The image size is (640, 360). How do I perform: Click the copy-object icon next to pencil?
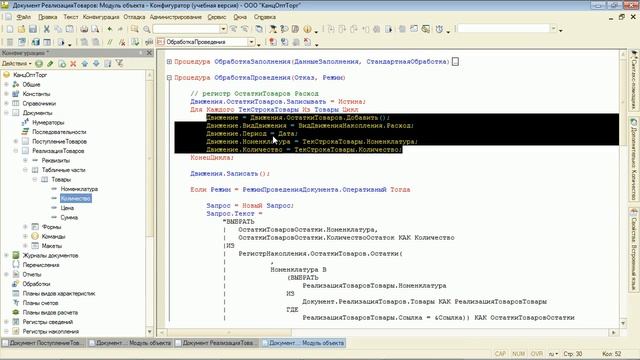(62, 63)
